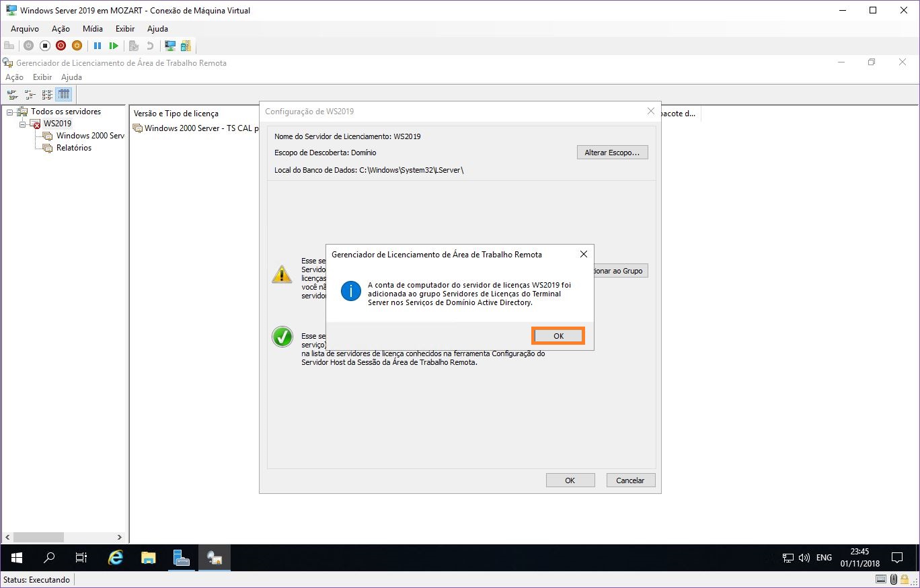Open Server Manager from the taskbar
Screen dimensions: 920x588
(x=181, y=558)
